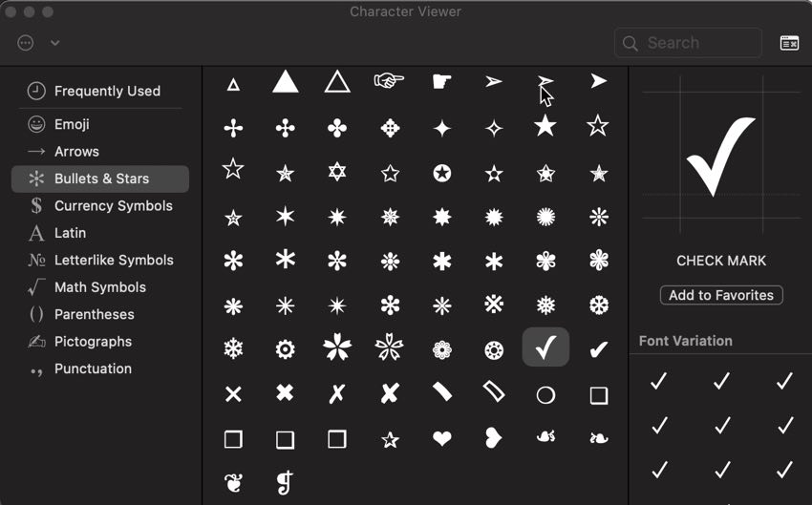Select the four-diamond cluster symbol
Screen dimensions: 812x505
tap(390, 128)
